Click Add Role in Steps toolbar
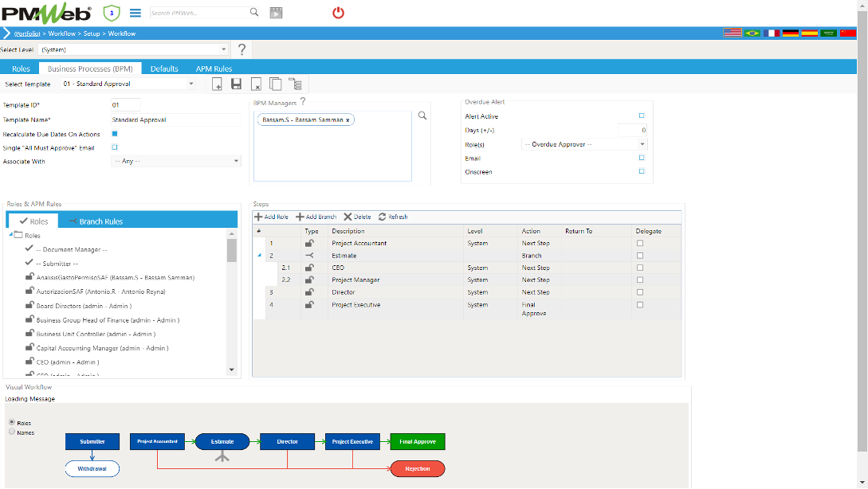Image resolution: width=868 pixels, height=489 pixels. pos(271,217)
